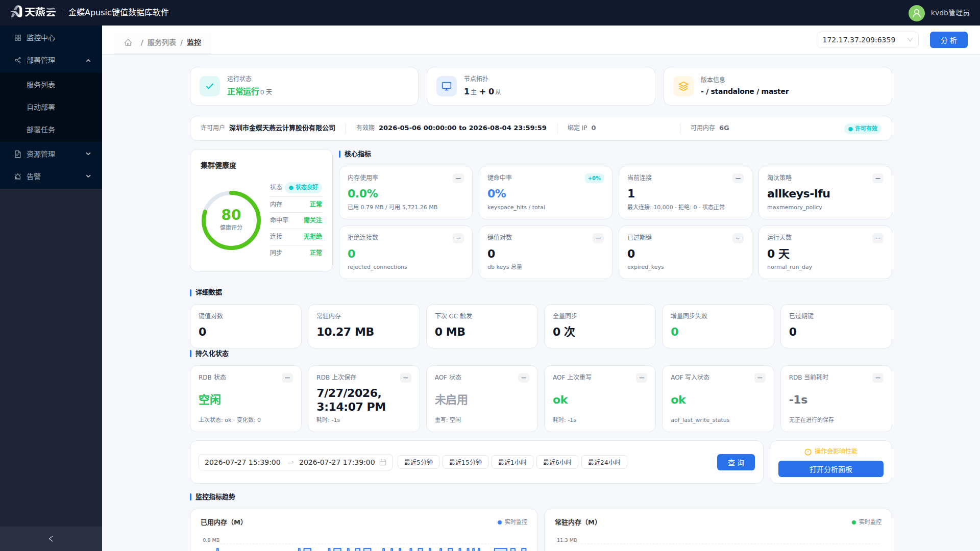Open 监控中心 in the sidebar
This screenshot has height=551, width=980.
[x=51, y=38]
